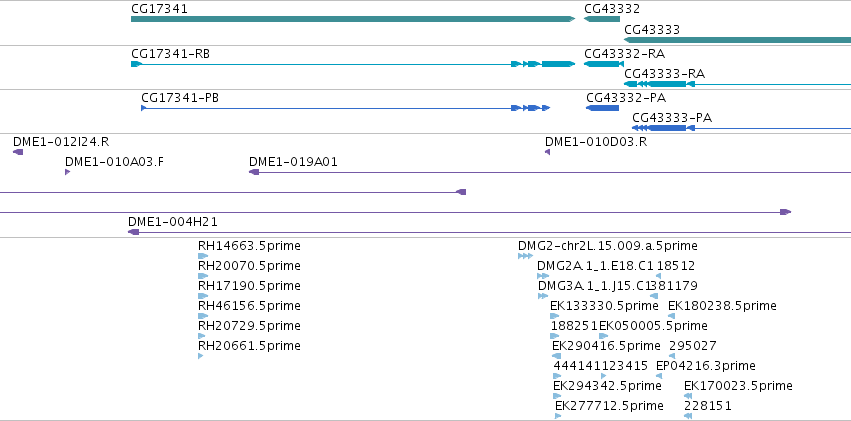Screen dimensions: 851x421
Task: Open the CG43333 gene feature
Action: [738, 40]
